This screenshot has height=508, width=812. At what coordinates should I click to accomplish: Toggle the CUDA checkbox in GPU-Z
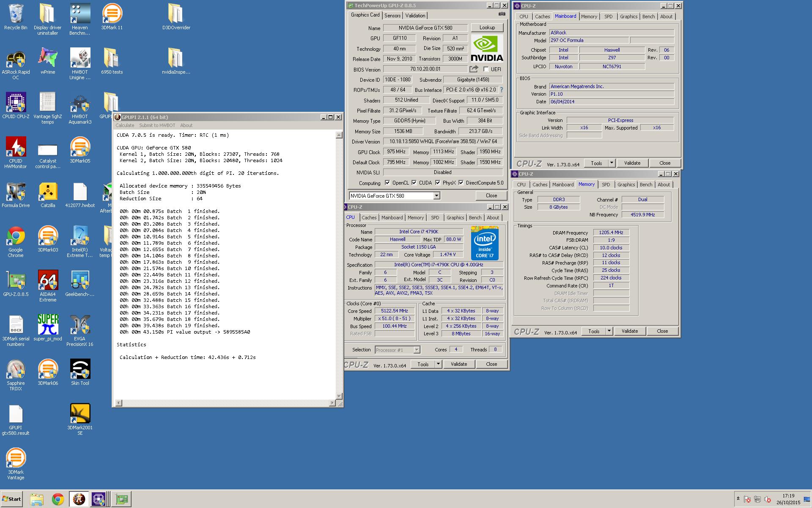tap(414, 183)
